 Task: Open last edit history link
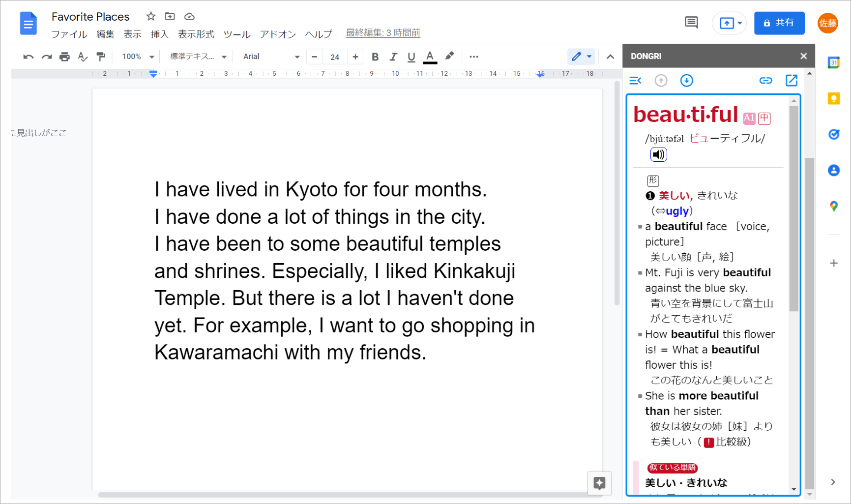383,33
